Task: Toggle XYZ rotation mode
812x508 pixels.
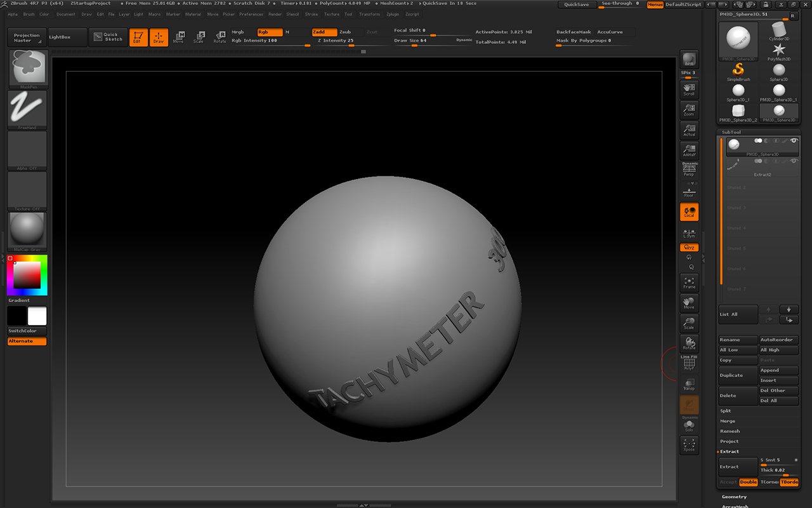Action: 689,248
